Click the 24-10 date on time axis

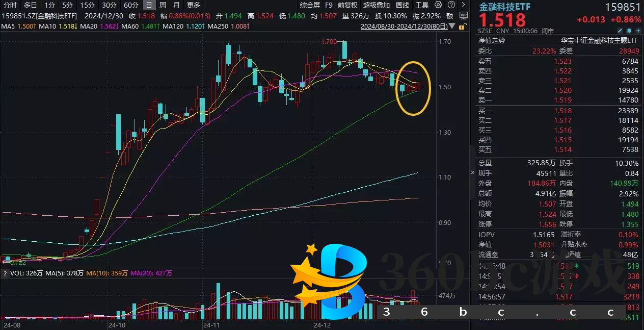click(117, 324)
